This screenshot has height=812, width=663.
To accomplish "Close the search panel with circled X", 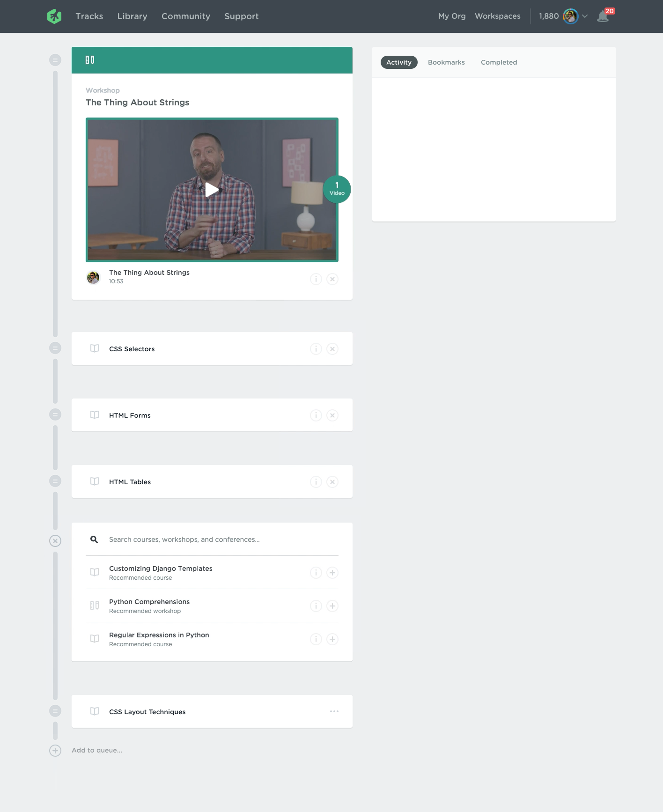I will pos(55,541).
